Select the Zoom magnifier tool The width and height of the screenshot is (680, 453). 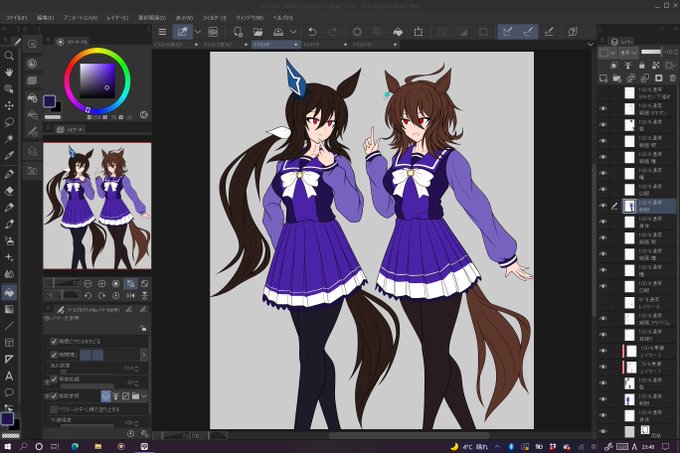[x=9, y=55]
